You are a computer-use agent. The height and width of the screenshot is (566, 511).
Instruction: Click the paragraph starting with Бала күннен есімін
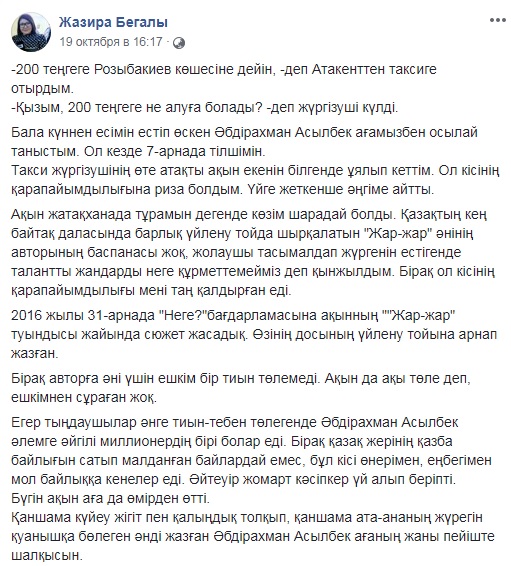pos(244,142)
